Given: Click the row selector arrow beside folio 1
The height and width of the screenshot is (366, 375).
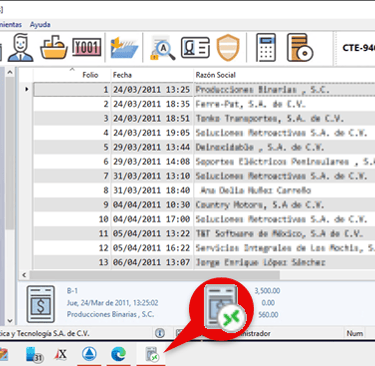Looking at the screenshot, I should (x=26, y=89).
